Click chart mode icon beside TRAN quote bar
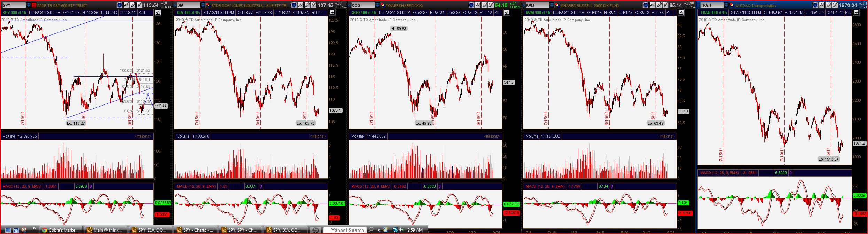Viewport: 868px width, 234px height. (x=856, y=12)
